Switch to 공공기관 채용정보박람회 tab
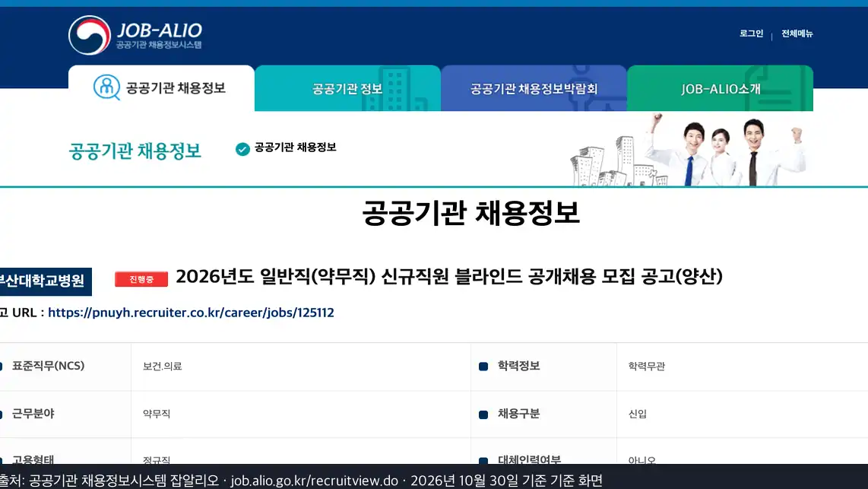868x489 pixels. pyautogui.click(x=534, y=88)
